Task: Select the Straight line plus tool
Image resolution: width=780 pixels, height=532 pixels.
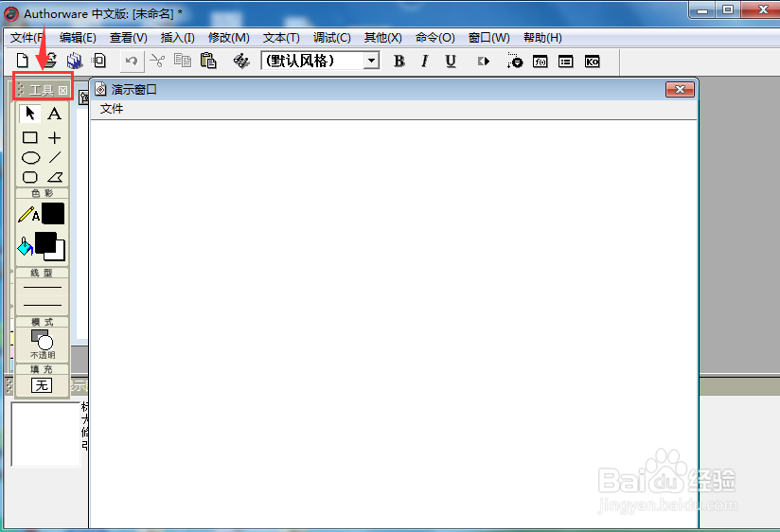Action: point(54,137)
